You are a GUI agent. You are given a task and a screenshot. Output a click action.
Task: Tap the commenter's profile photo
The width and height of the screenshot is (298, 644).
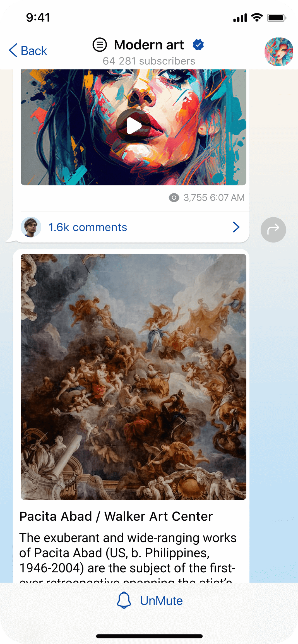pyautogui.click(x=31, y=227)
